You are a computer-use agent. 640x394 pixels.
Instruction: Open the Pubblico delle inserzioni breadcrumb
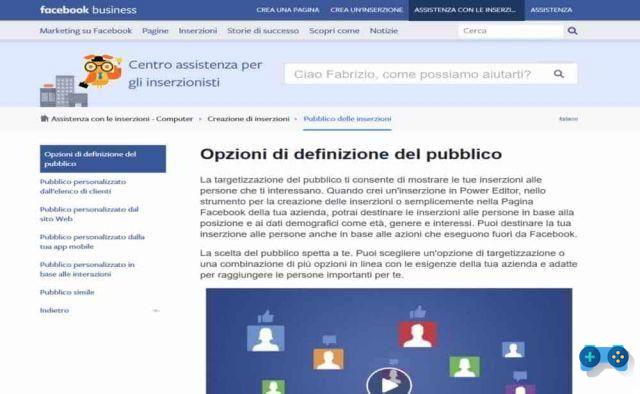click(347, 119)
